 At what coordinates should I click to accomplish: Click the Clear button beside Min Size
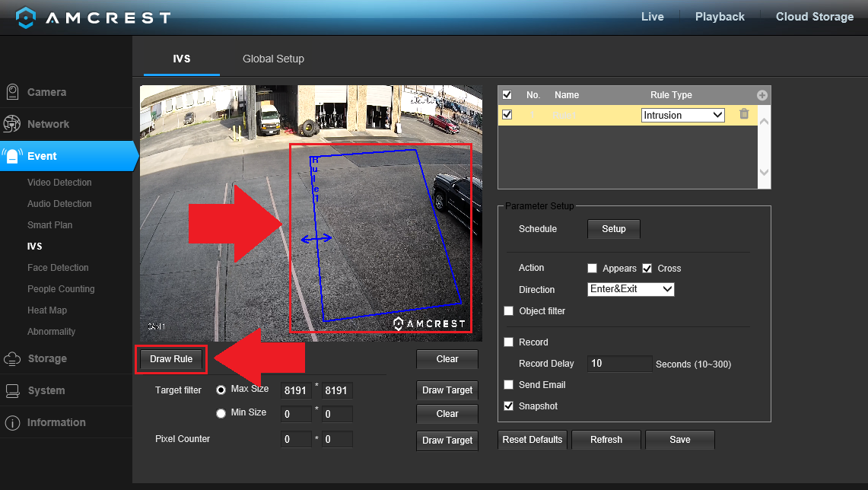tap(447, 414)
